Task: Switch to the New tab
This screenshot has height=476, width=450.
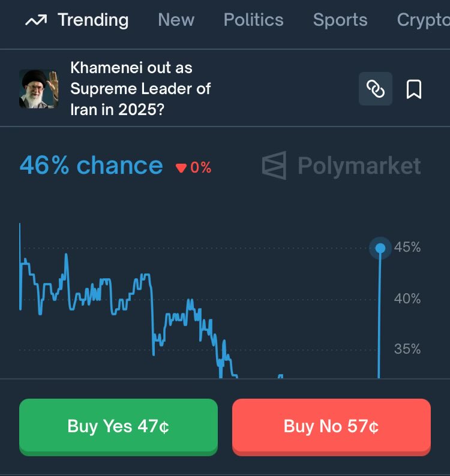Action: point(176,20)
